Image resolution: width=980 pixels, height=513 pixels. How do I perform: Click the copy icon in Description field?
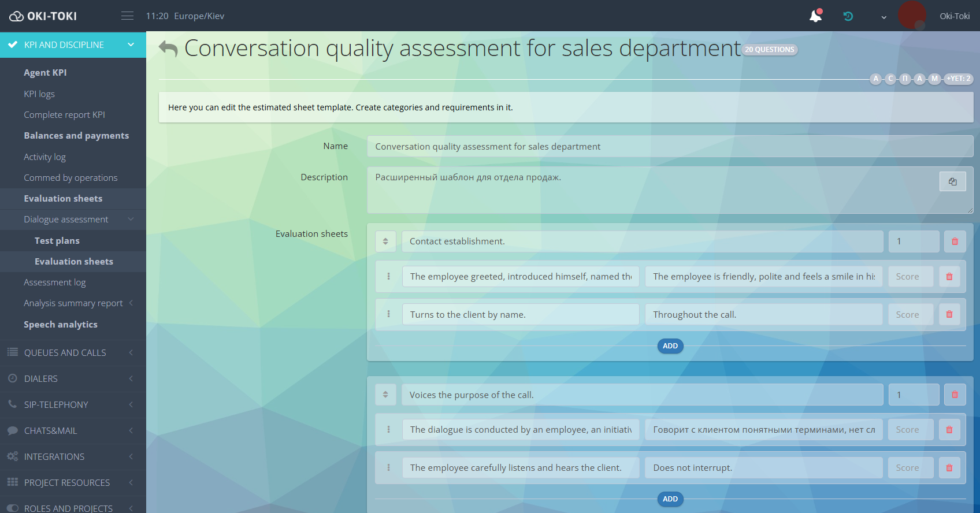952,181
